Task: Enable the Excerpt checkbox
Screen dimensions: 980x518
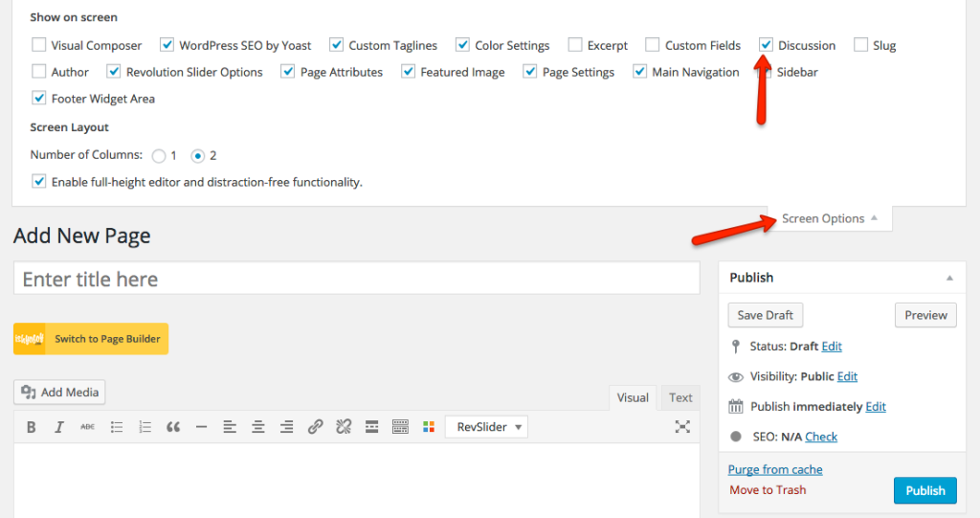Action: click(x=575, y=45)
